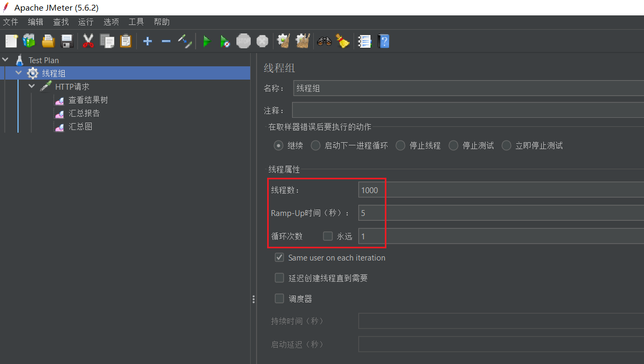Open the Search binoculars icon
This screenshot has height=364, width=644.
pos(324,41)
